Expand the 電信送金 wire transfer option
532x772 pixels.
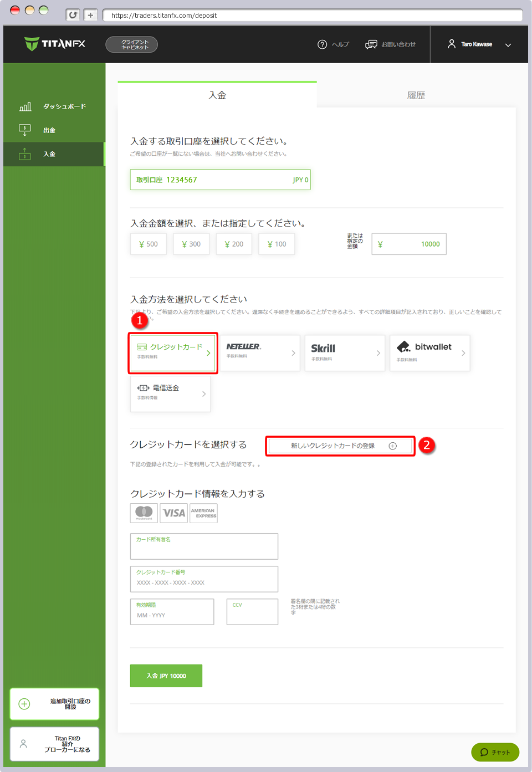[x=170, y=393]
